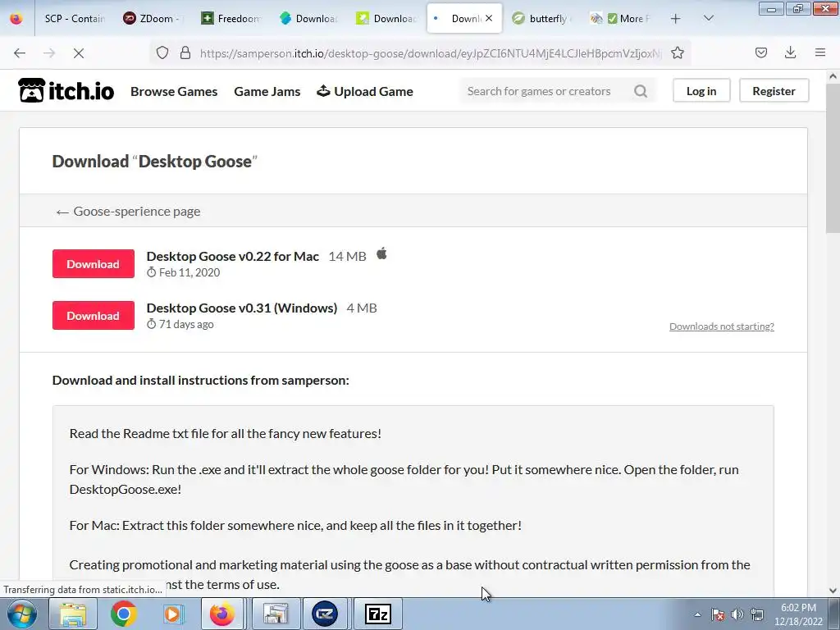Switch to Download tab with blue gem icon
Viewport: 840px width, 630px height.
308,18
